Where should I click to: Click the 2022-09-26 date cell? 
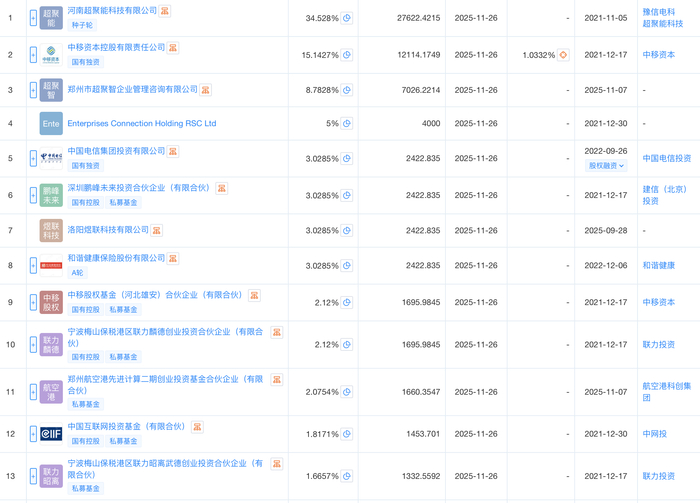pos(606,151)
